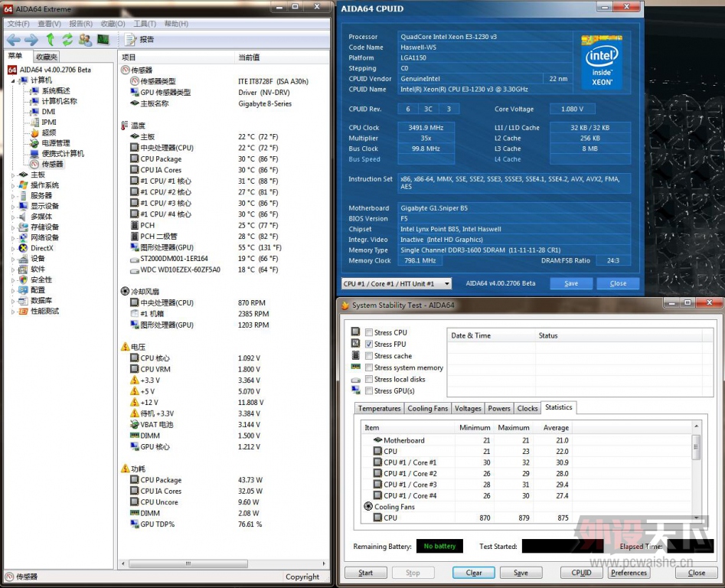Collapse the 计算机 tree node

(x=13, y=80)
